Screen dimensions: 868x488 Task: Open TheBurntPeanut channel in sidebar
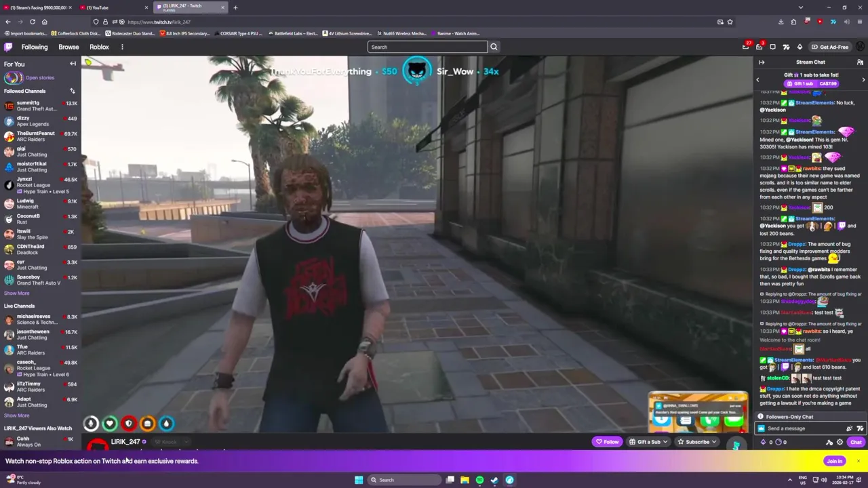pos(41,136)
